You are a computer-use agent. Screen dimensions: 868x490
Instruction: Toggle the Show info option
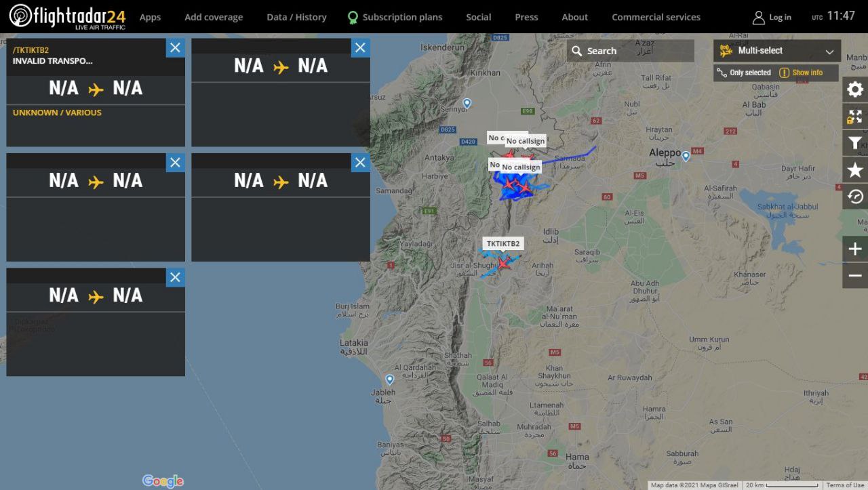[x=801, y=73]
